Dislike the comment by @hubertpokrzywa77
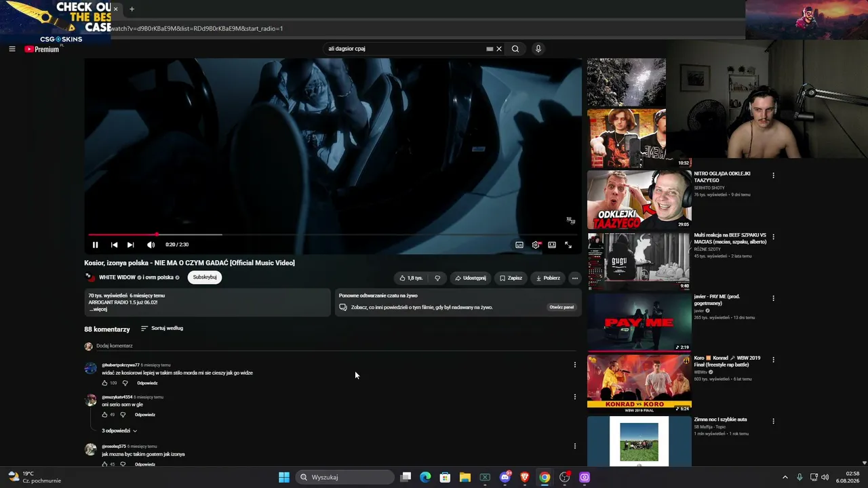 (125, 383)
